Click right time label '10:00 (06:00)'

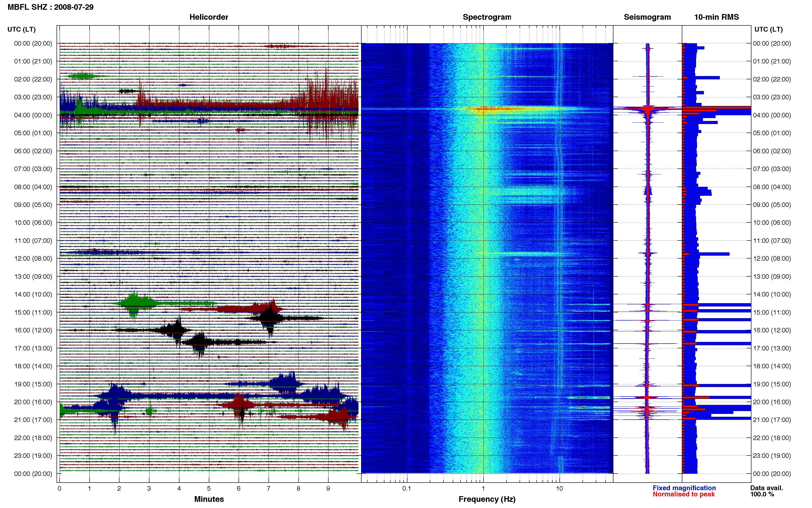coord(772,223)
